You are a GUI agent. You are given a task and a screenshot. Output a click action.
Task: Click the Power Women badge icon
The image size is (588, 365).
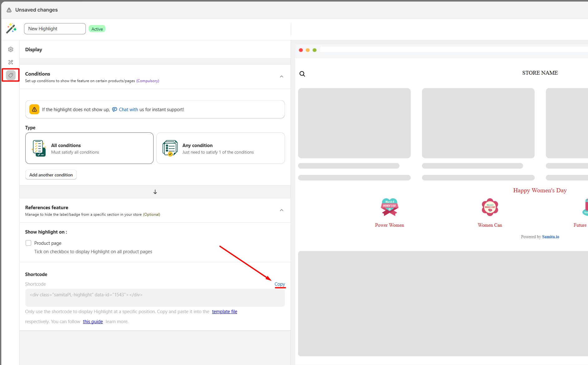(x=389, y=207)
